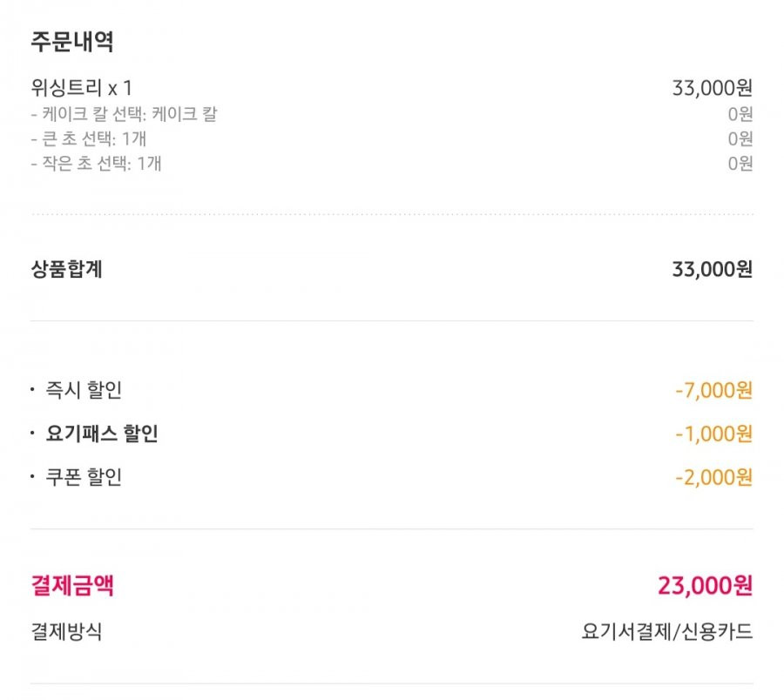The height and width of the screenshot is (700, 784).
Task: Click the 33,000원 item price
Action: [713, 88]
